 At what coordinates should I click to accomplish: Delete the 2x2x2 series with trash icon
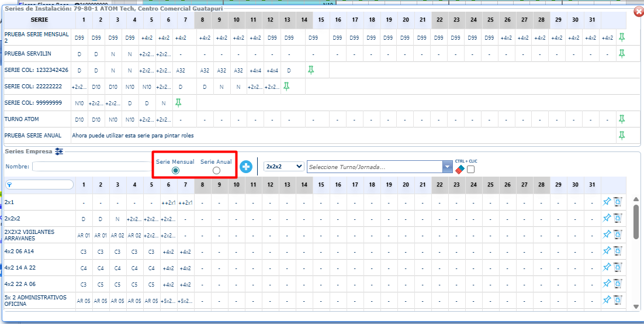click(617, 219)
